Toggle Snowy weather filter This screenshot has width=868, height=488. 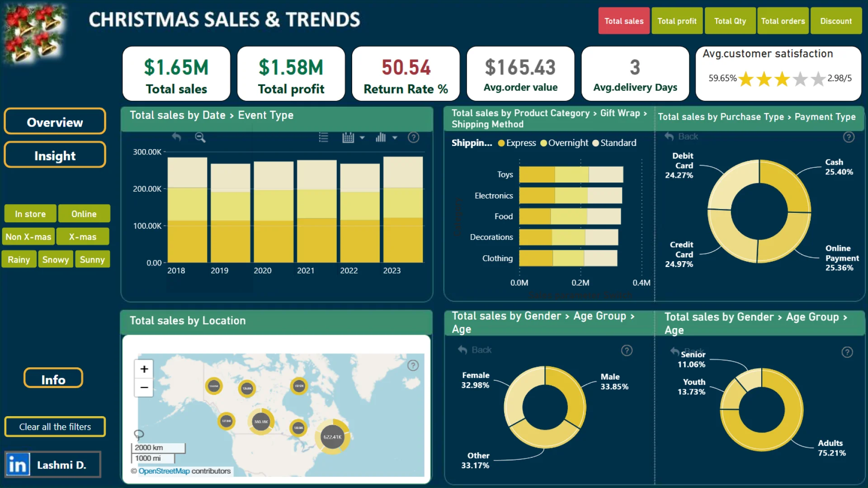(x=56, y=259)
